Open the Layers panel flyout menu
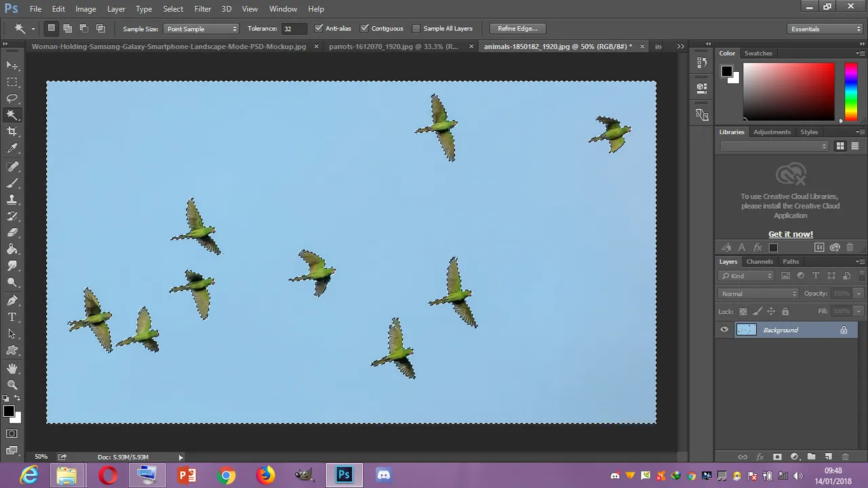868x488 pixels. click(859, 262)
